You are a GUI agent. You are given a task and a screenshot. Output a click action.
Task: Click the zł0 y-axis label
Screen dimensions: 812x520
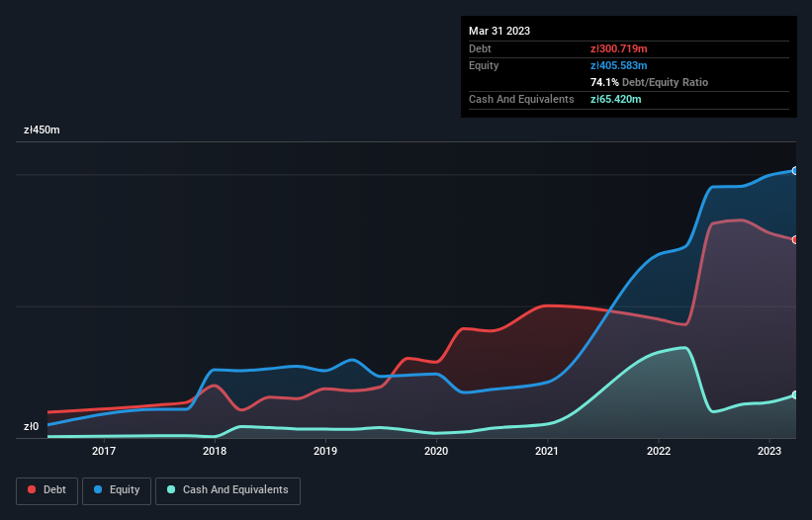tap(31, 426)
